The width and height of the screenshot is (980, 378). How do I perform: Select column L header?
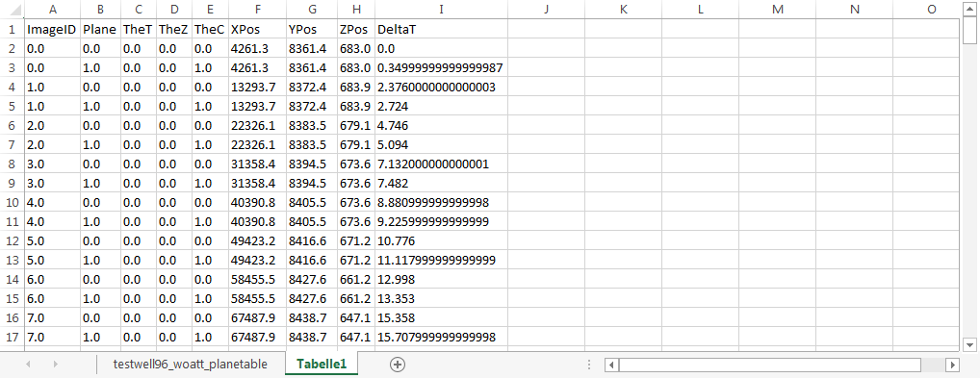tap(701, 10)
